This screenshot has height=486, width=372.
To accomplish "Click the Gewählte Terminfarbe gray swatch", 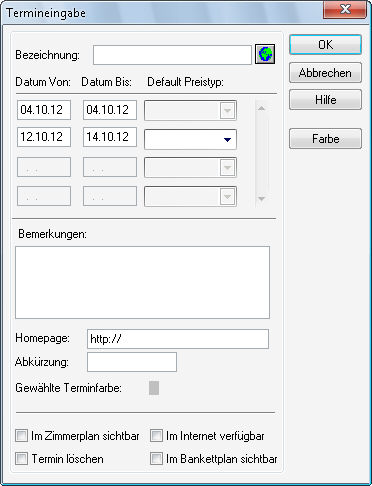I will tap(154, 388).
